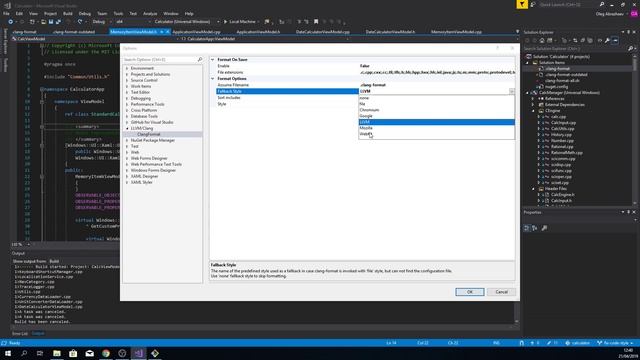The width and height of the screenshot is (640, 360).
Task: Expand Environment in the options tree
Action: (x=127, y=68)
